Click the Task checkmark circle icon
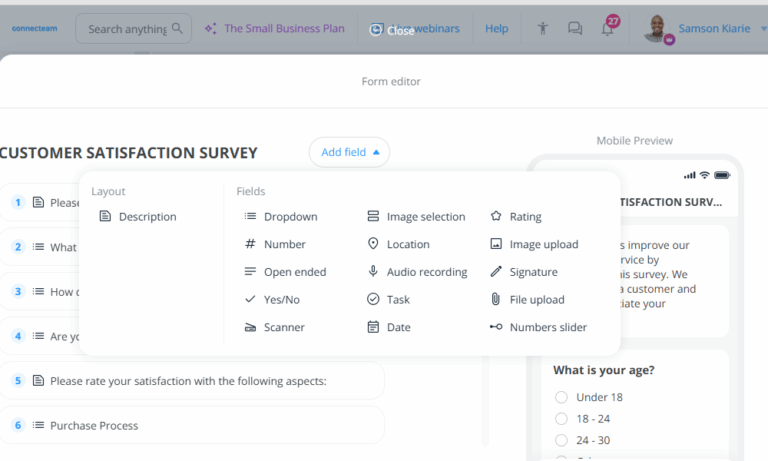 [373, 299]
